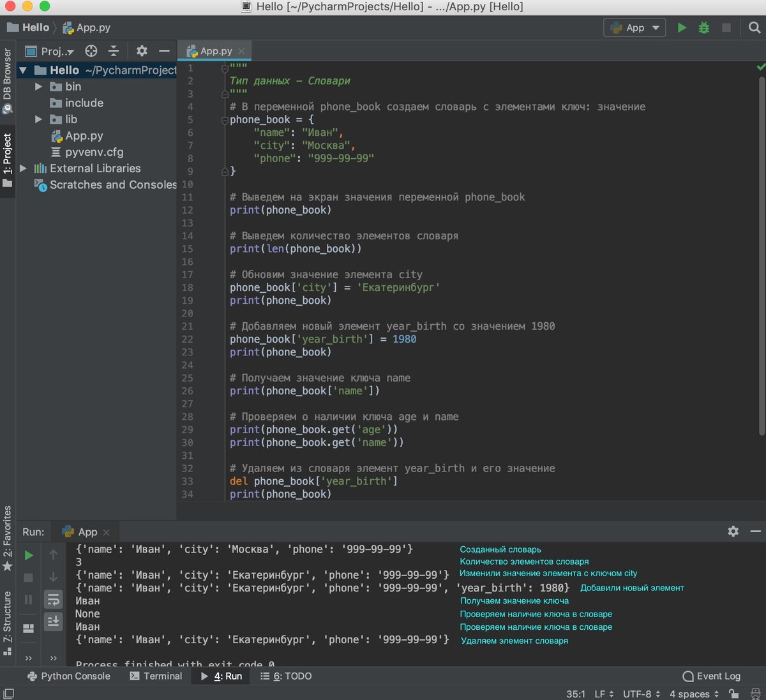This screenshot has height=700, width=766.
Task: Open Project panel settings gear
Action: coord(142,51)
